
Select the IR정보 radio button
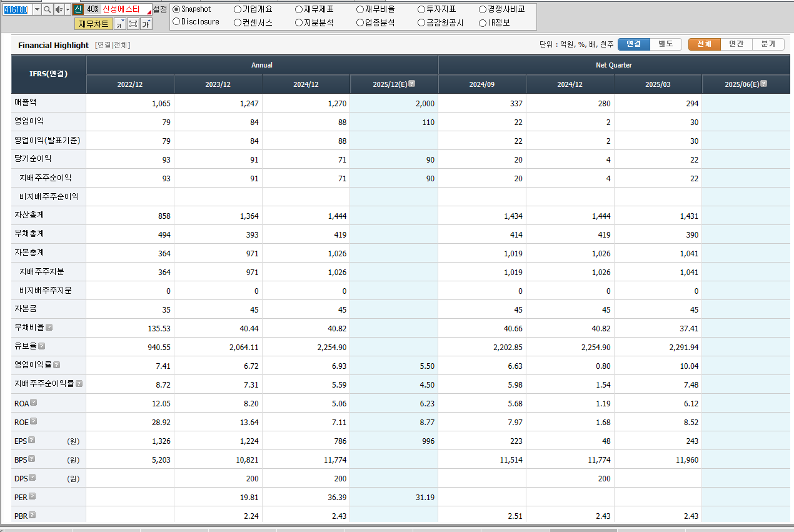(x=483, y=23)
